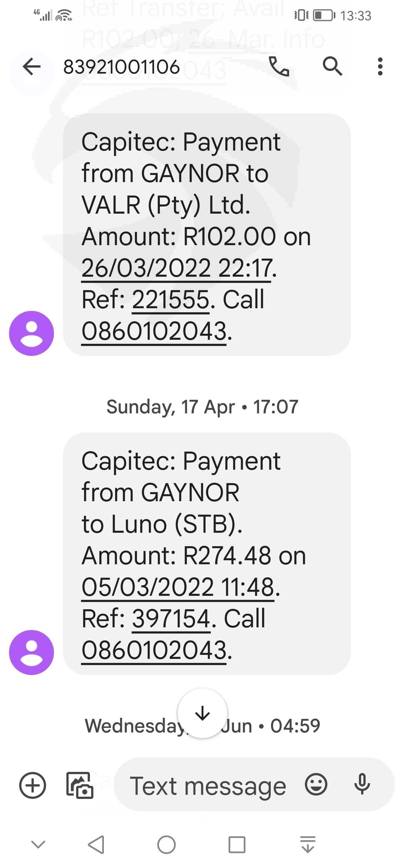This screenshot has height=868, width=405.
Task: Tap the contact avatar beside the VALR message
Action: click(31, 333)
